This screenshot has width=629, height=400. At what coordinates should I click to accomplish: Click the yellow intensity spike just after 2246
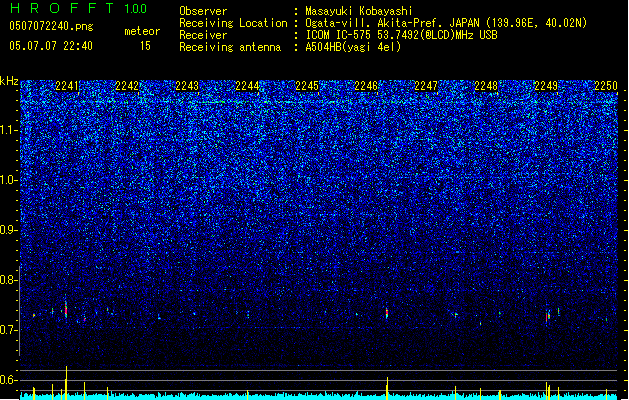[387, 388]
